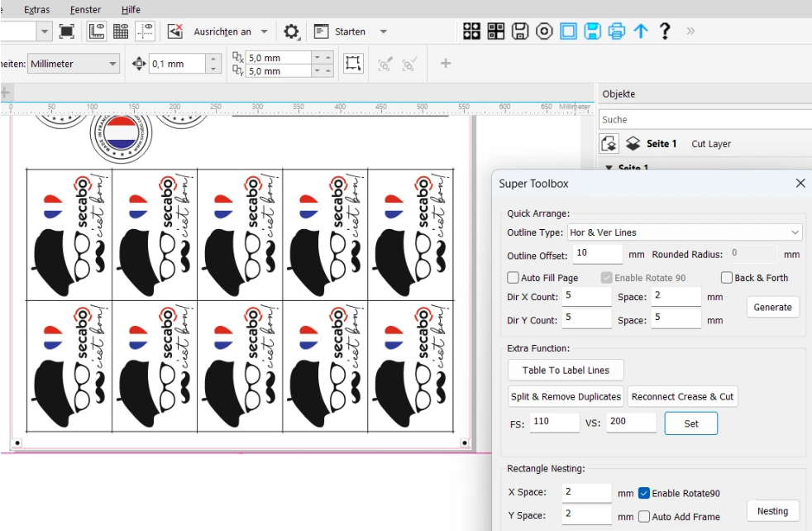Uncheck Enable Rotate90 in Rectangle Nesting
Viewport: 812px width, 531px height.
(x=643, y=493)
